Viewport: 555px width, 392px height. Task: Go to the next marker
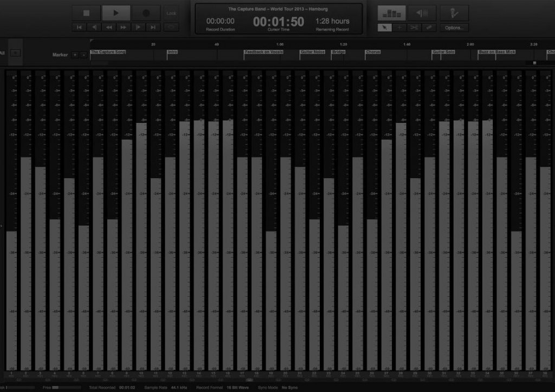138,27
